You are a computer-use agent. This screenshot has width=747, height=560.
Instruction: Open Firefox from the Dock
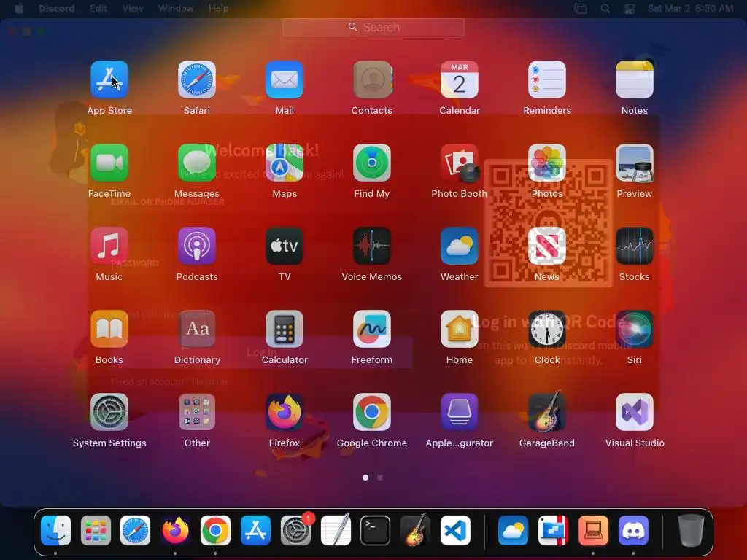175,531
